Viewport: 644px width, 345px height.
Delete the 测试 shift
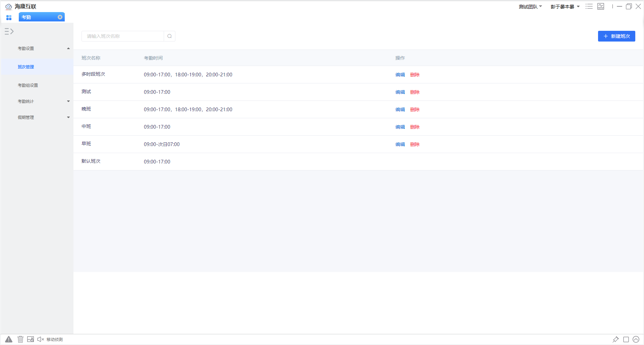tap(415, 92)
